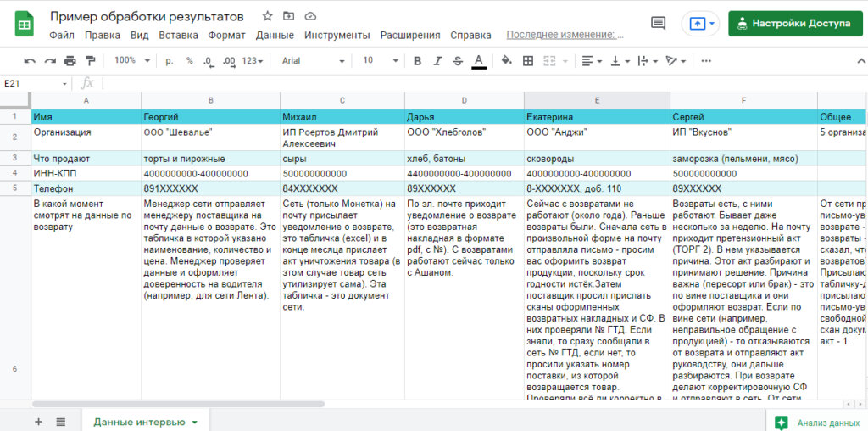Click the undo arrow icon
Viewport: 868px width, 431px height.
(x=30, y=61)
